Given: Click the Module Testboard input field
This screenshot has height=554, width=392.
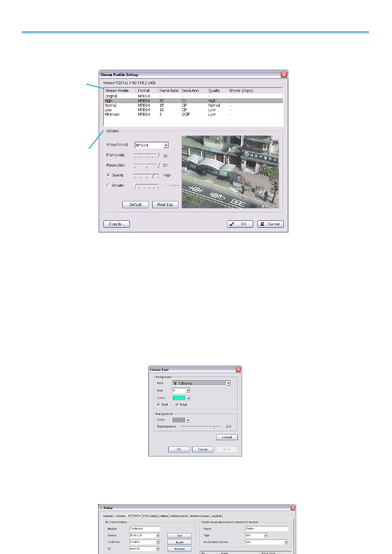Looking at the screenshot, I should click(x=144, y=529).
